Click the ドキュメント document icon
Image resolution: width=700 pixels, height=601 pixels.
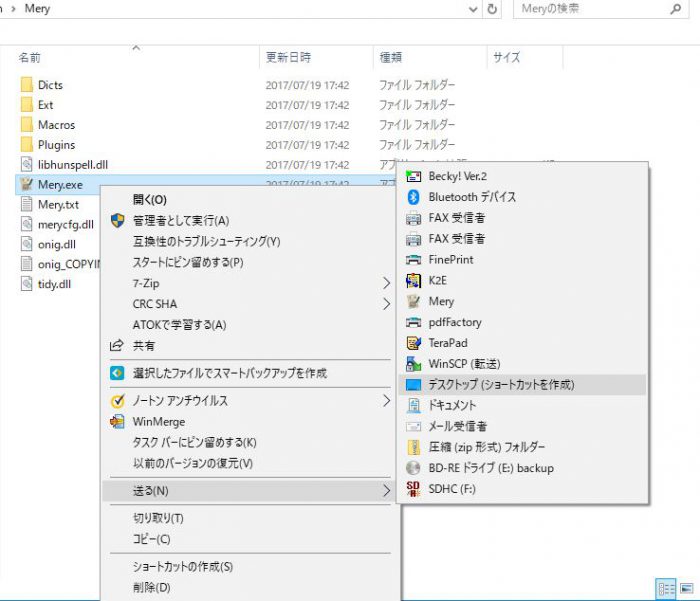[x=413, y=405]
